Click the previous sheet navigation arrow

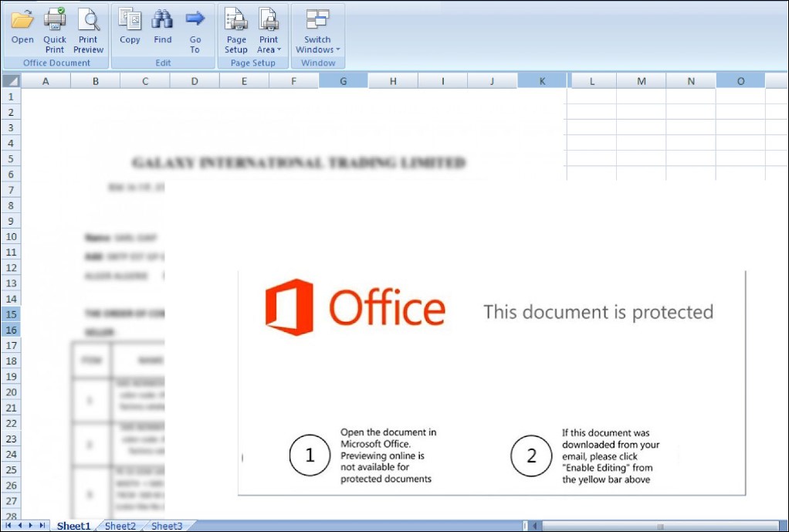[x=20, y=526]
